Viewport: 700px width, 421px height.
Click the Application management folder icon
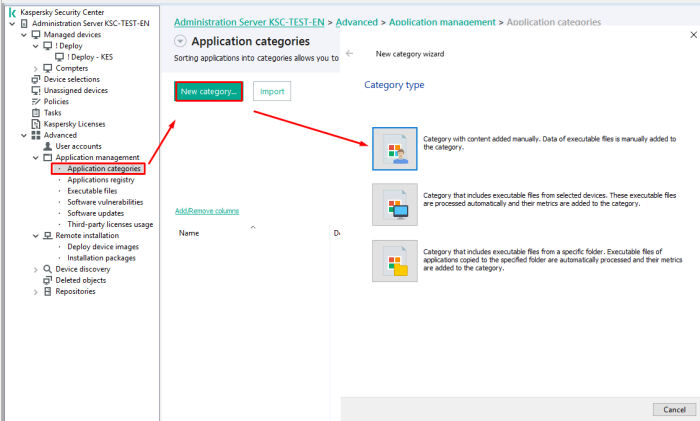point(48,158)
